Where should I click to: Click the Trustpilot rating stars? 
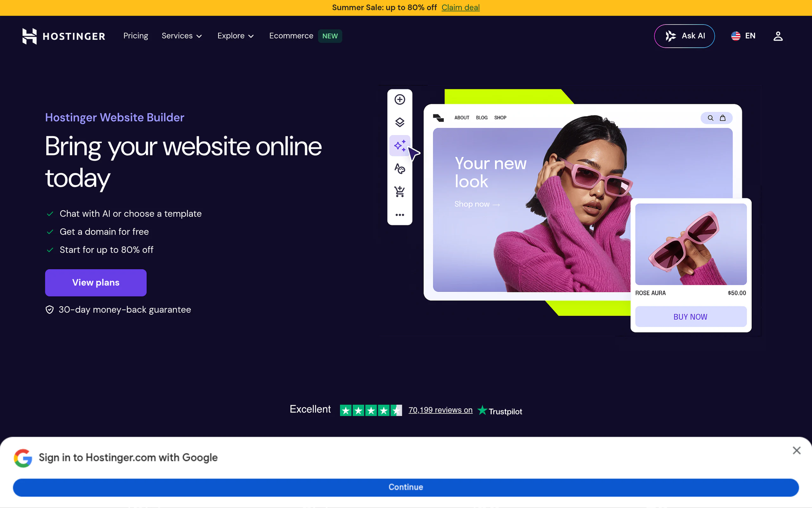(x=371, y=410)
